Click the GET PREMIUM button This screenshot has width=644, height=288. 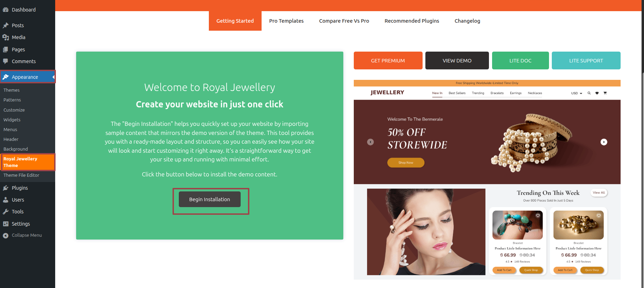pyautogui.click(x=388, y=61)
